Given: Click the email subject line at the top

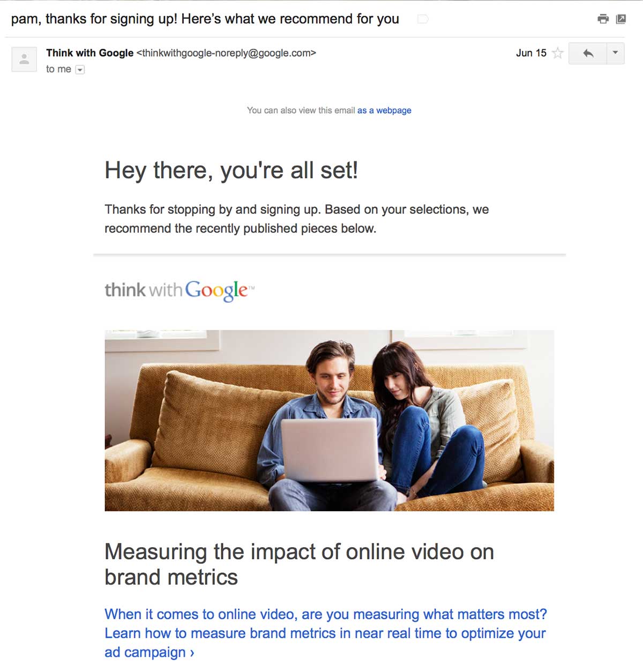Looking at the screenshot, I should [205, 19].
